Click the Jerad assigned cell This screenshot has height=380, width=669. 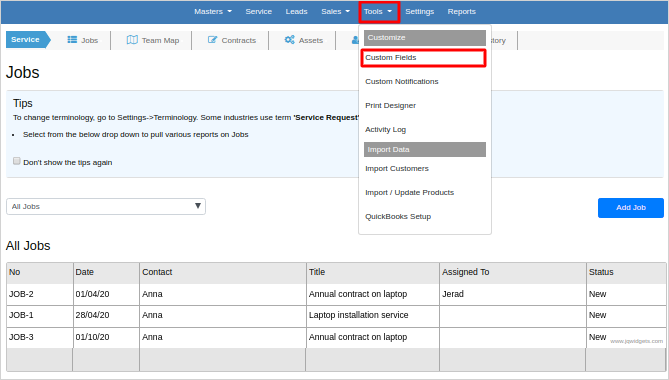[x=513, y=294]
